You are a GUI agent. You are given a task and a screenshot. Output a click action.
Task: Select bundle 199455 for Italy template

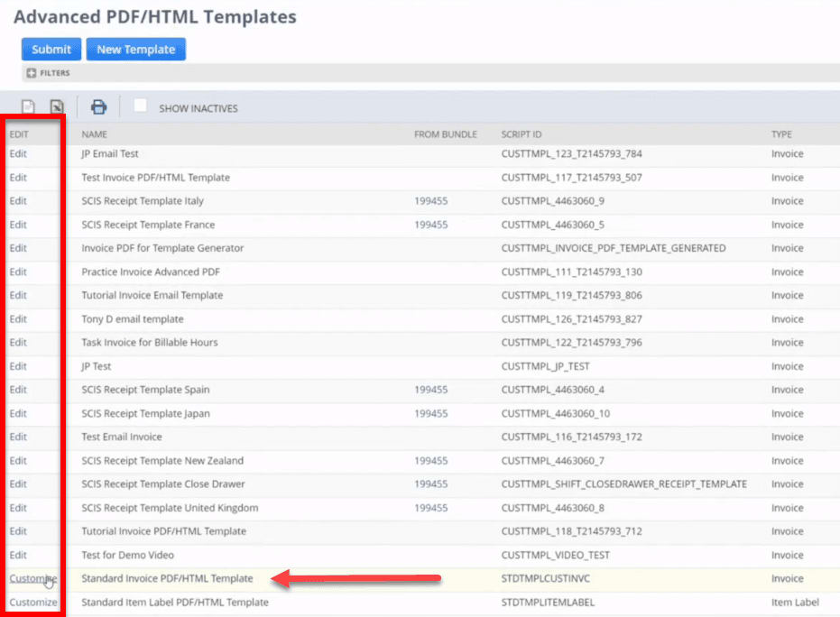[430, 201]
